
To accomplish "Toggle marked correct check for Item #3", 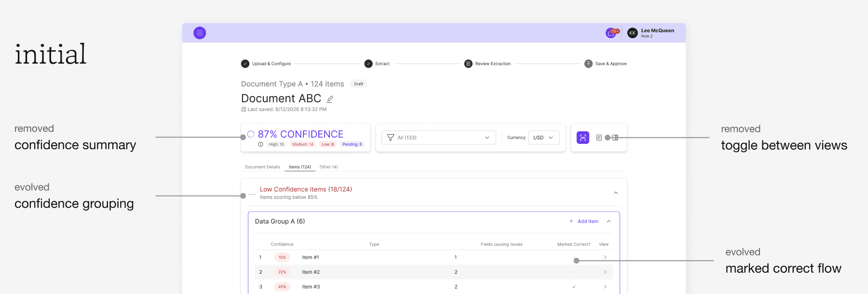I will pos(574,287).
